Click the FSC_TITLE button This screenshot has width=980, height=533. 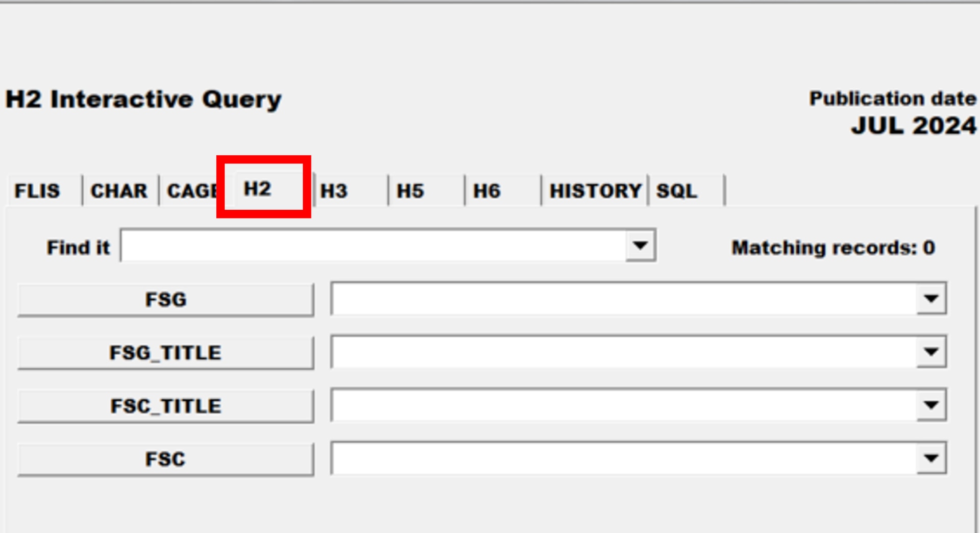point(166,406)
